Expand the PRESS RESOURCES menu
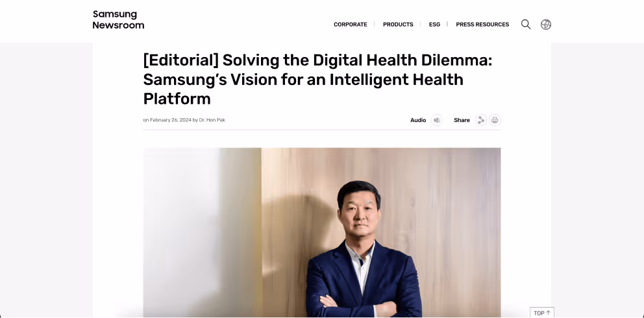Image resolution: width=644 pixels, height=318 pixels. click(482, 25)
